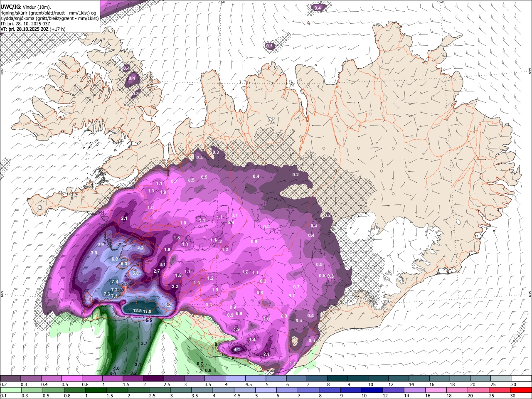Select the pale green 0.1 swatch in lower legend

click(10, 390)
